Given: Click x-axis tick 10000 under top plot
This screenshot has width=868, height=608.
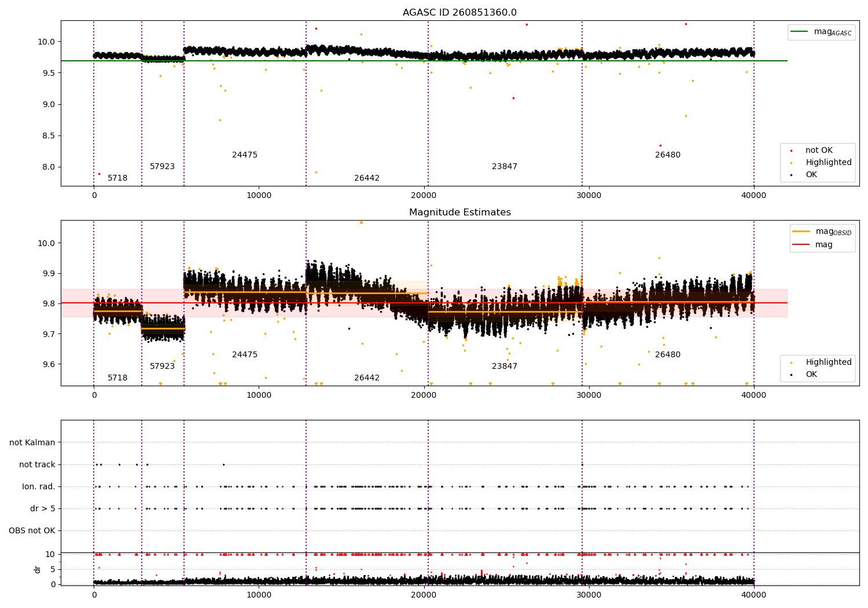Looking at the screenshot, I should tap(259, 196).
